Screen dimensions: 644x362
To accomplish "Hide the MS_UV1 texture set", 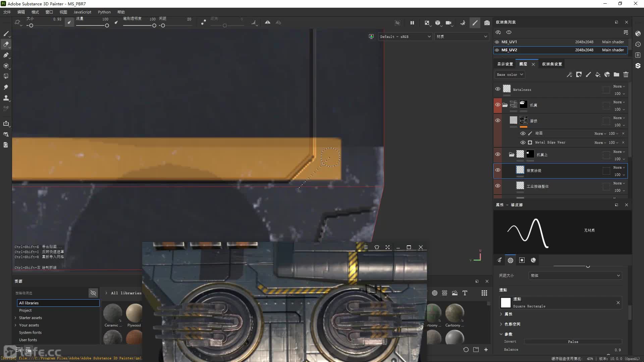I will coord(497,42).
